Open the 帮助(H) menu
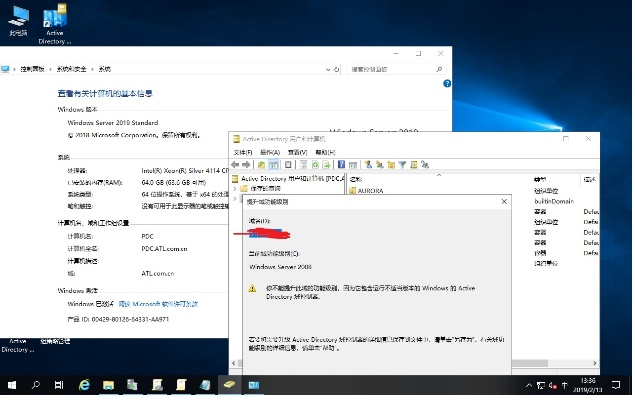 point(325,152)
